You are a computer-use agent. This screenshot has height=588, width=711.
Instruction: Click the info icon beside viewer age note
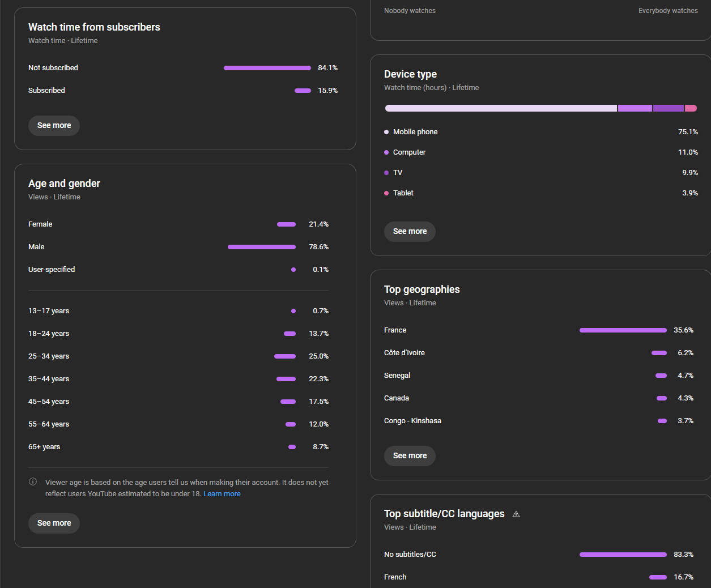click(x=33, y=482)
